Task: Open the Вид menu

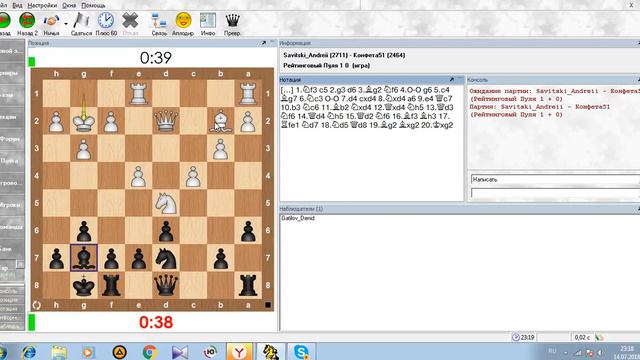Action: point(17,5)
